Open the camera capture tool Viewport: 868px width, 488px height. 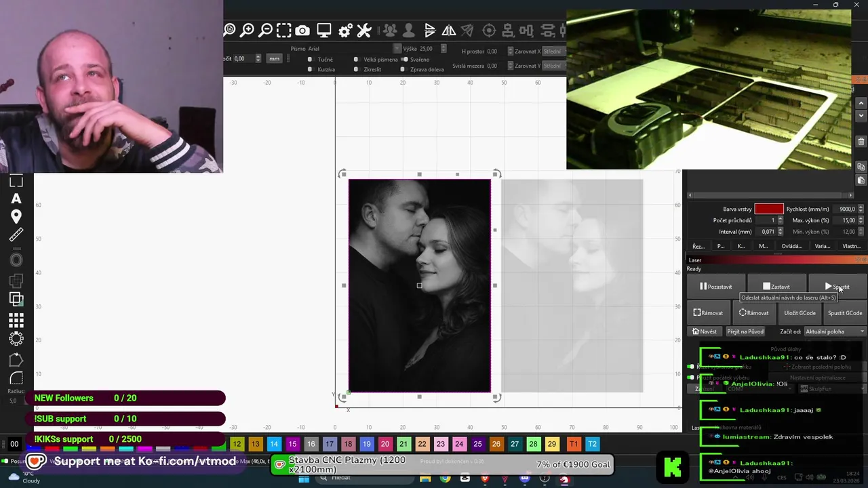pos(302,30)
